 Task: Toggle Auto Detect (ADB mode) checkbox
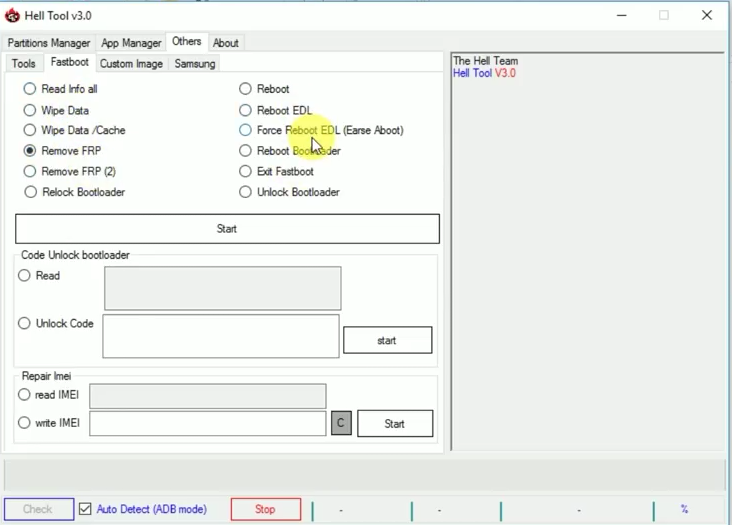point(85,509)
